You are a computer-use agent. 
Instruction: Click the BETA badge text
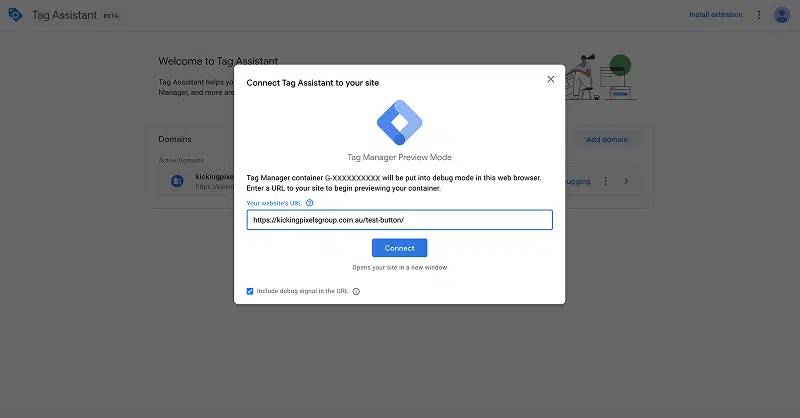(111, 16)
